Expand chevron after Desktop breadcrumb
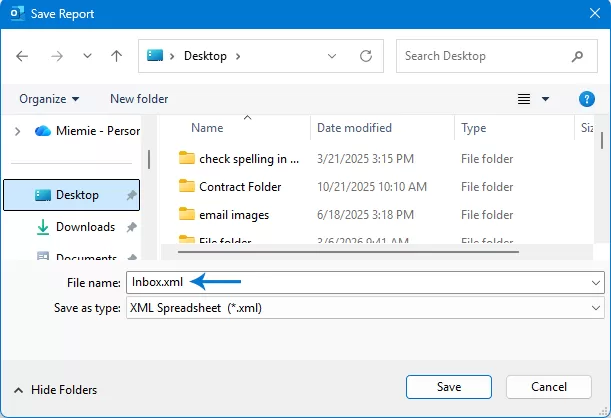611x418 pixels. point(238,56)
